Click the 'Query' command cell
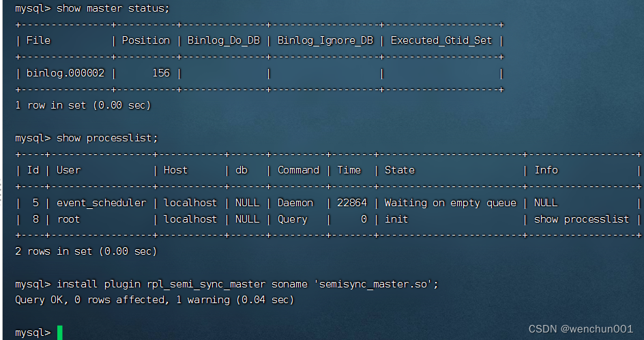 (293, 219)
